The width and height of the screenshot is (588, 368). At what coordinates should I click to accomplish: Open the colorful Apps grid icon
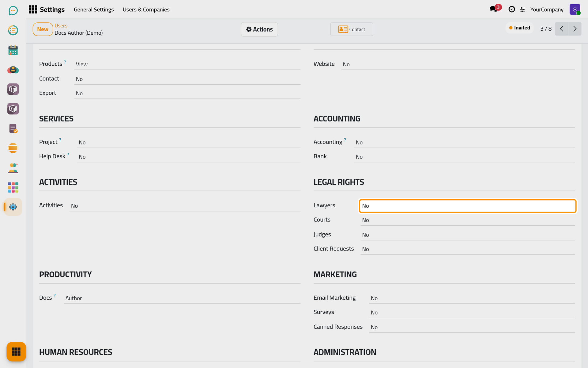[13, 187]
